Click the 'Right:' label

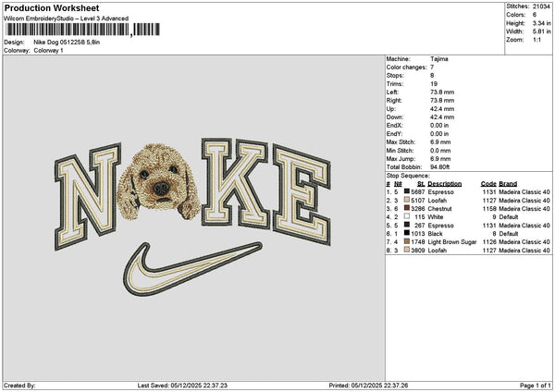coord(394,101)
